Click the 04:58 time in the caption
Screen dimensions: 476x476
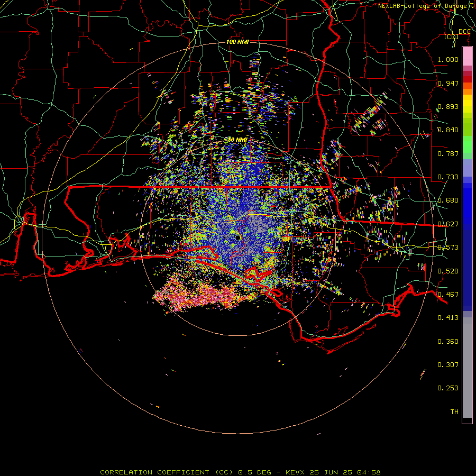coord(369,472)
